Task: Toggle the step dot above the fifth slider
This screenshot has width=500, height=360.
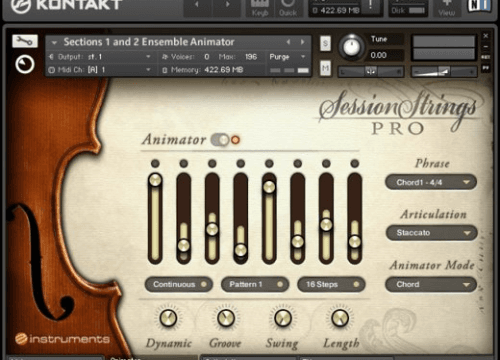Action: (x=269, y=163)
